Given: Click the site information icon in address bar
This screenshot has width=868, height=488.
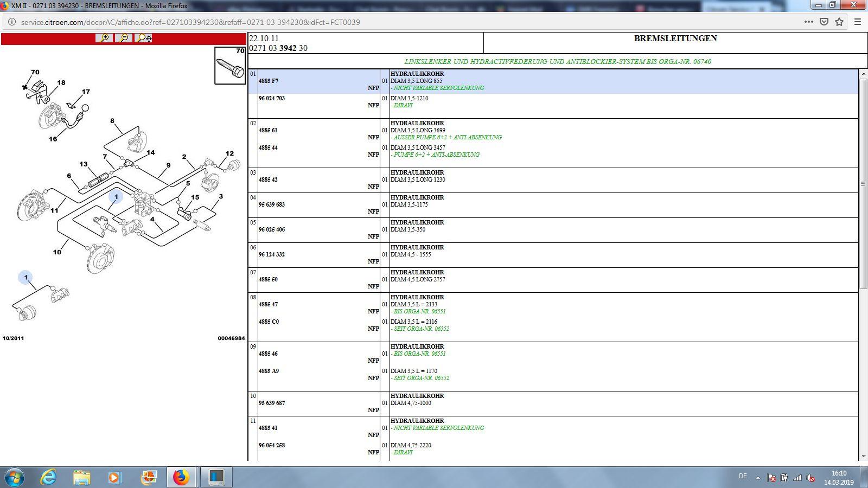Looking at the screenshot, I should pyautogui.click(x=11, y=22).
